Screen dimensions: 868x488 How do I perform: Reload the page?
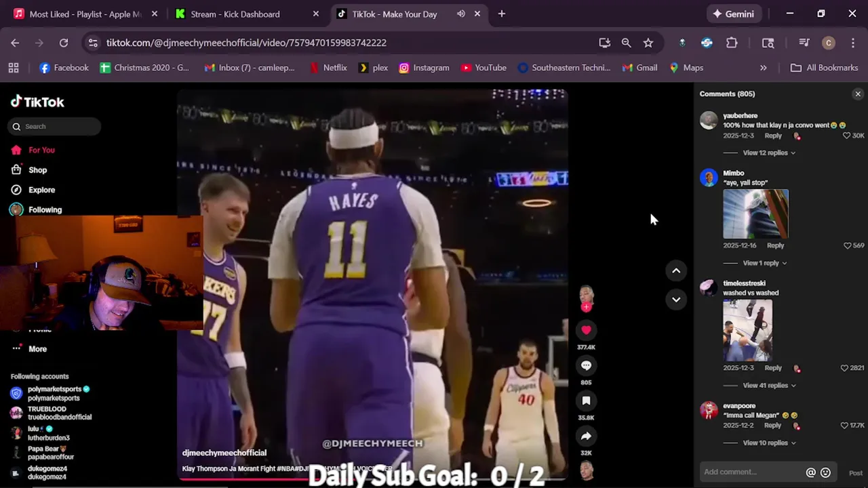click(x=64, y=43)
